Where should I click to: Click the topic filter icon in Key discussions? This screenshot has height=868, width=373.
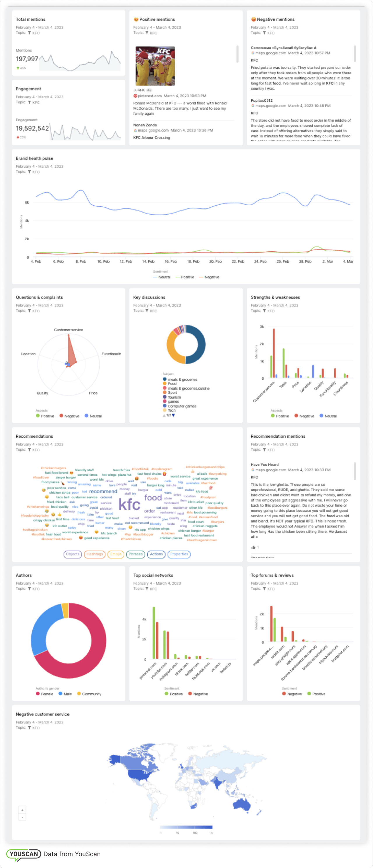147,311
